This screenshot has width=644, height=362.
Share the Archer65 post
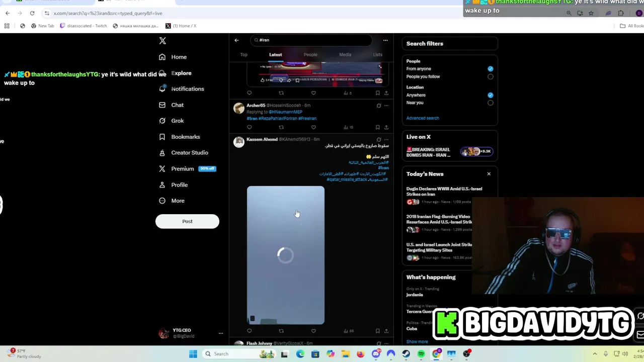(386, 127)
